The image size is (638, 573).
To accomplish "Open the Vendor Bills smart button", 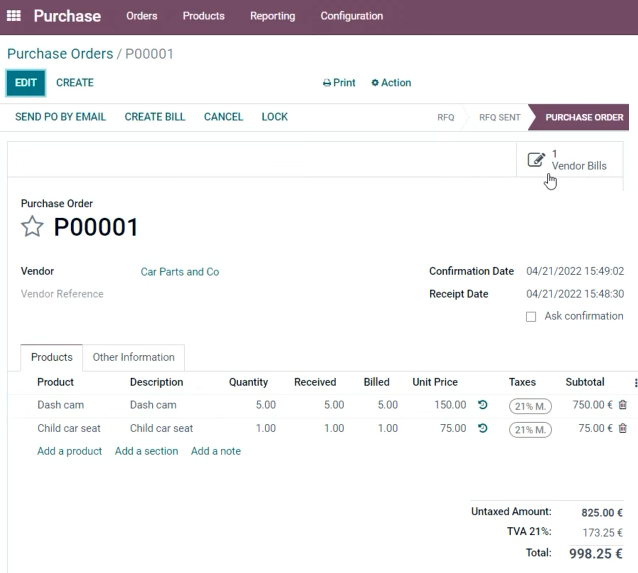I will tap(569, 160).
